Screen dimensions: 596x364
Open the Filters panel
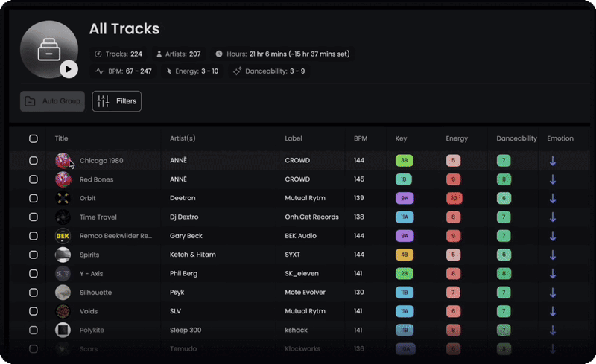pyautogui.click(x=117, y=101)
